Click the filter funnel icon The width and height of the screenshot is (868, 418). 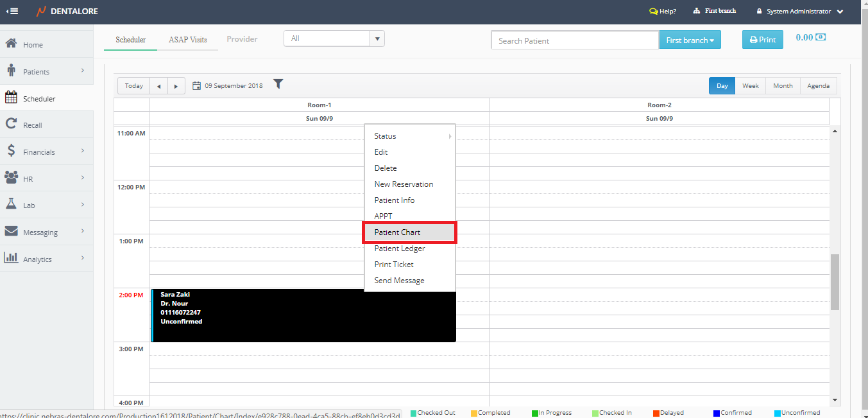[x=278, y=84]
